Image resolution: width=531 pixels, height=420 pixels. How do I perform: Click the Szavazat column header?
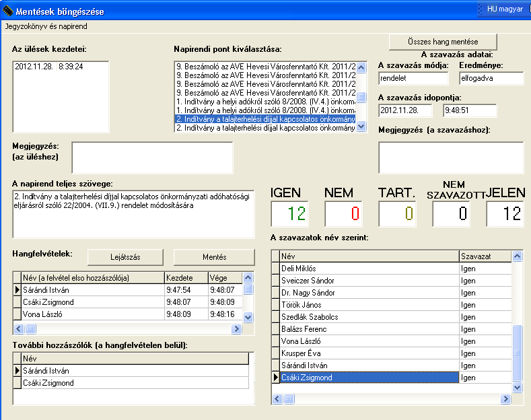(485, 256)
